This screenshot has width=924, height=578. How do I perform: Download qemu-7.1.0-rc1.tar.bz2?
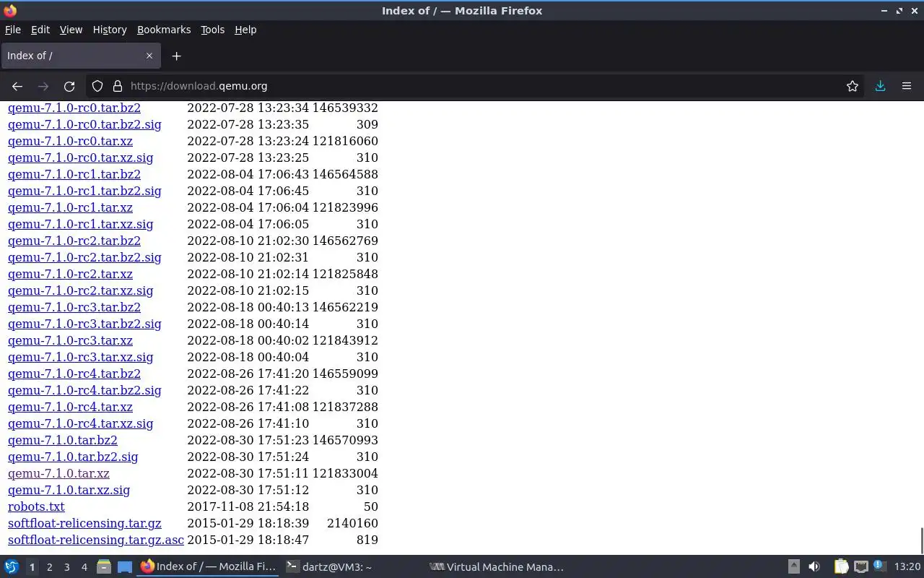point(74,174)
